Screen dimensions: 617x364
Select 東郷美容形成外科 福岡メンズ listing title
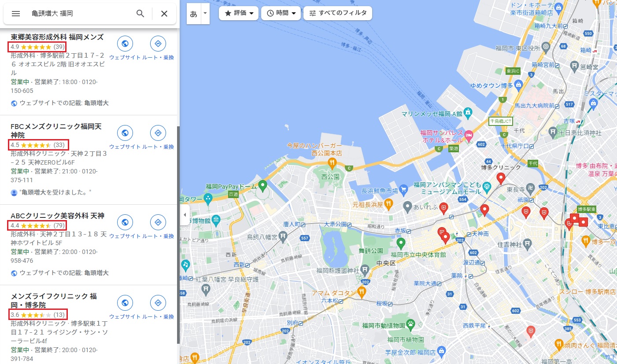point(57,37)
